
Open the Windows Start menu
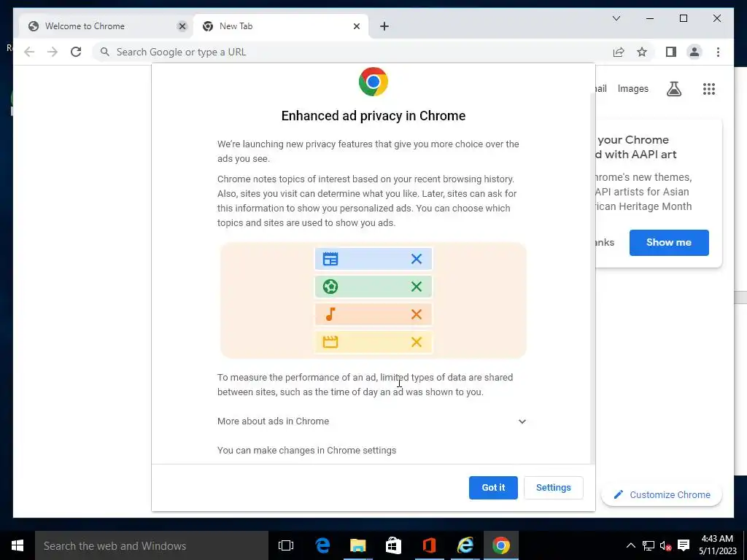18,545
